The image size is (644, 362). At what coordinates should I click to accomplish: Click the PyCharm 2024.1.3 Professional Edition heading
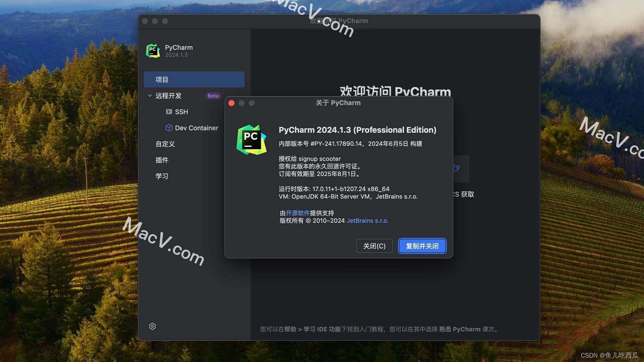pos(357,130)
